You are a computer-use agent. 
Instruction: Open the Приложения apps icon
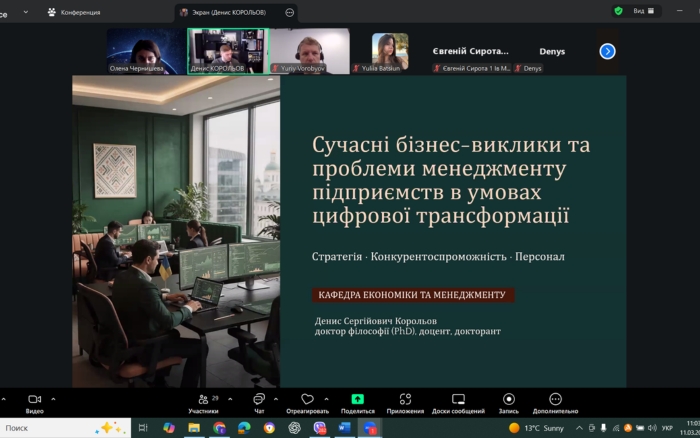pyautogui.click(x=405, y=400)
